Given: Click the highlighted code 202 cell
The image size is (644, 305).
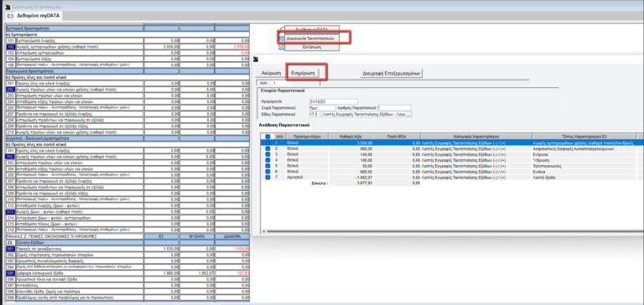Looking at the screenshot, I should click(x=10, y=90).
